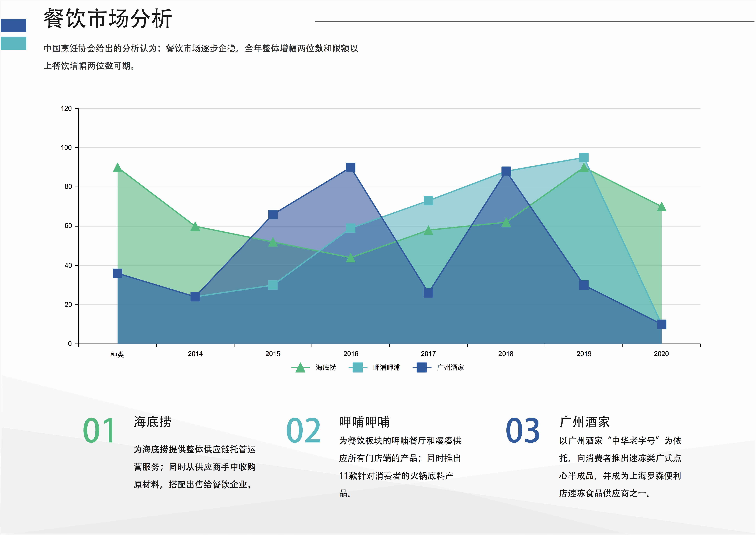
Task: Click the large teal 02 number
Action: coord(303,430)
